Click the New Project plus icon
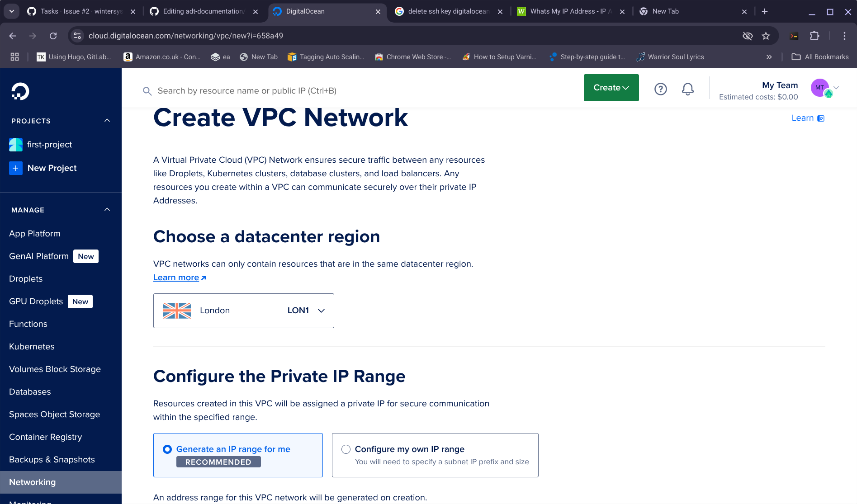The height and width of the screenshot is (504, 857). 16,168
